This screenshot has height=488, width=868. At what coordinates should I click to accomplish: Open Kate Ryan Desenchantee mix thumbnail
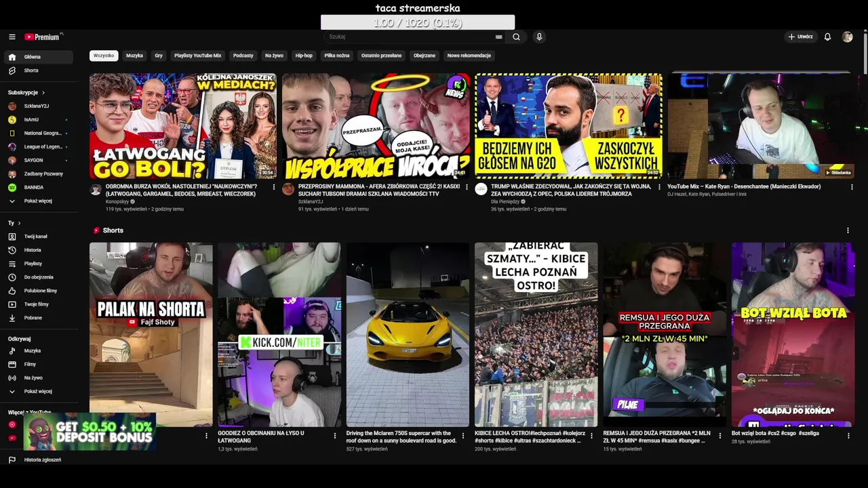point(761,126)
